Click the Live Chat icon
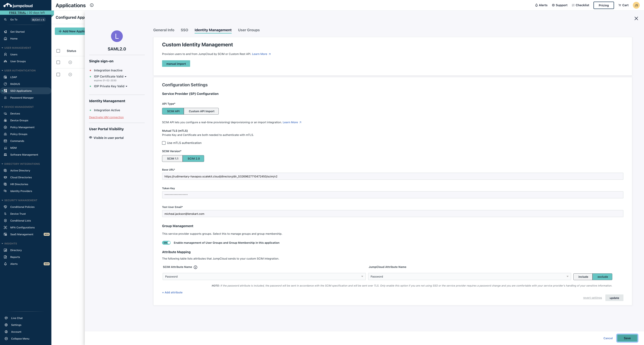The image size is (644, 345). pyautogui.click(x=6, y=318)
